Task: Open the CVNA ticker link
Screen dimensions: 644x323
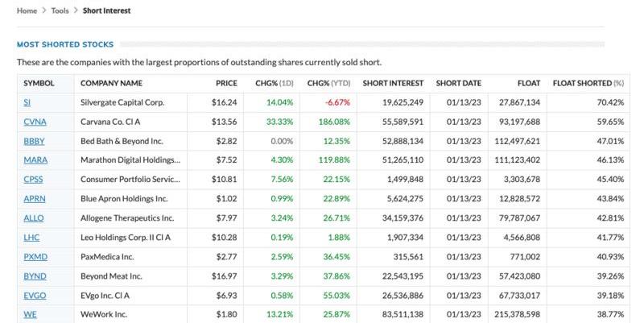Action: [34, 122]
